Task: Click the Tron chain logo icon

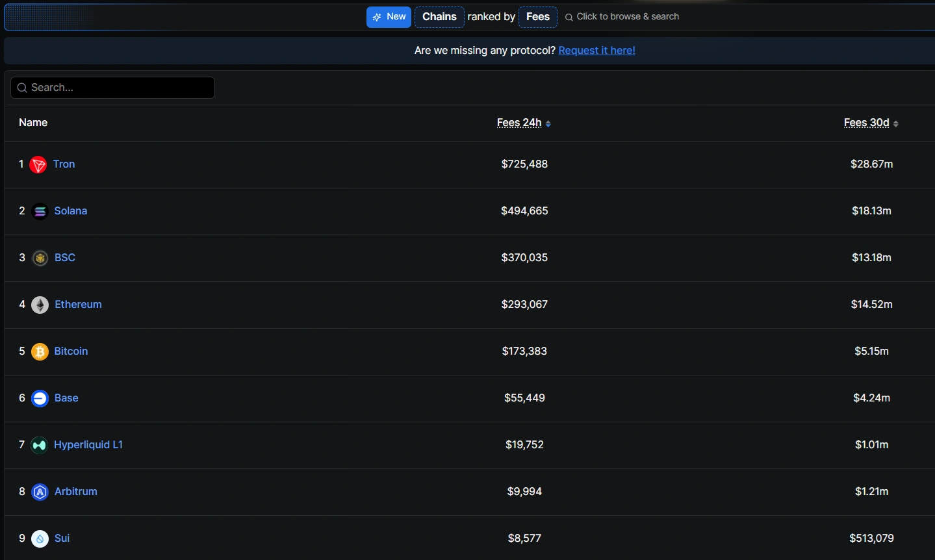Action: point(38,165)
